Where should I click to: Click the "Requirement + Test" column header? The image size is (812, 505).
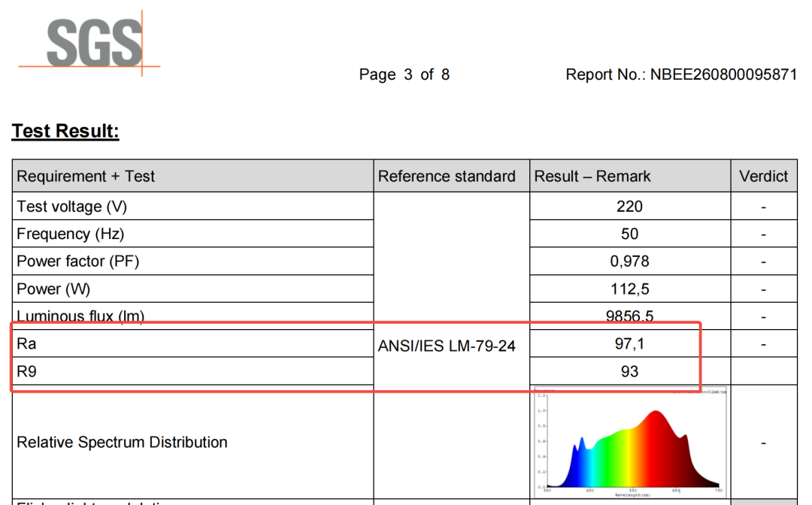tap(86, 177)
